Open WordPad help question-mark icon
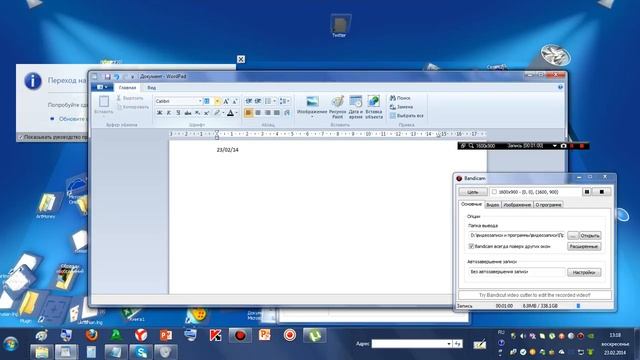 pyautogui.click(x=560, y=87)
